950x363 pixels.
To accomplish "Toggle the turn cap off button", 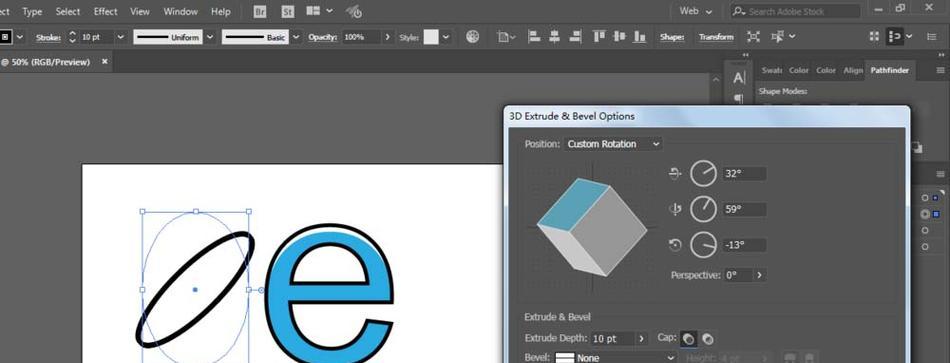I will click(x=707, y=339).
